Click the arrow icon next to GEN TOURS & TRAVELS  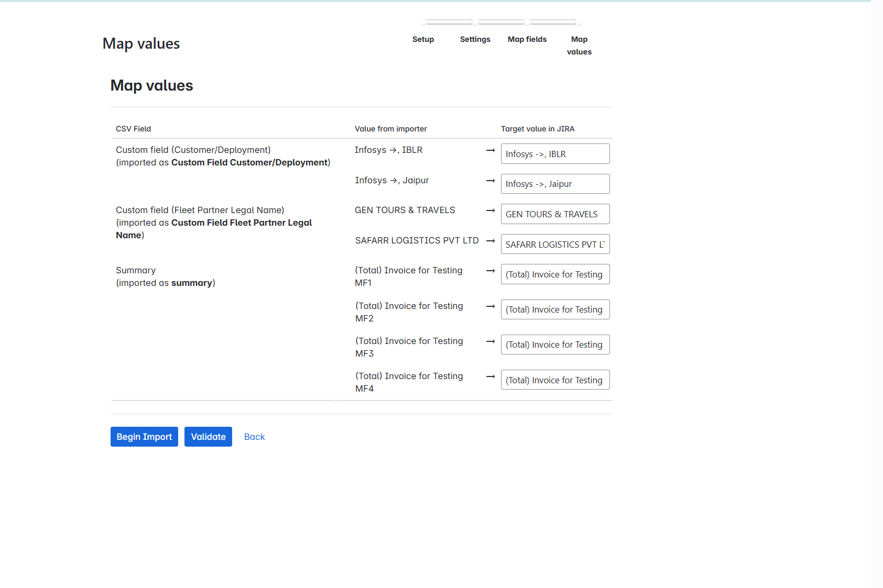(490, 210)
